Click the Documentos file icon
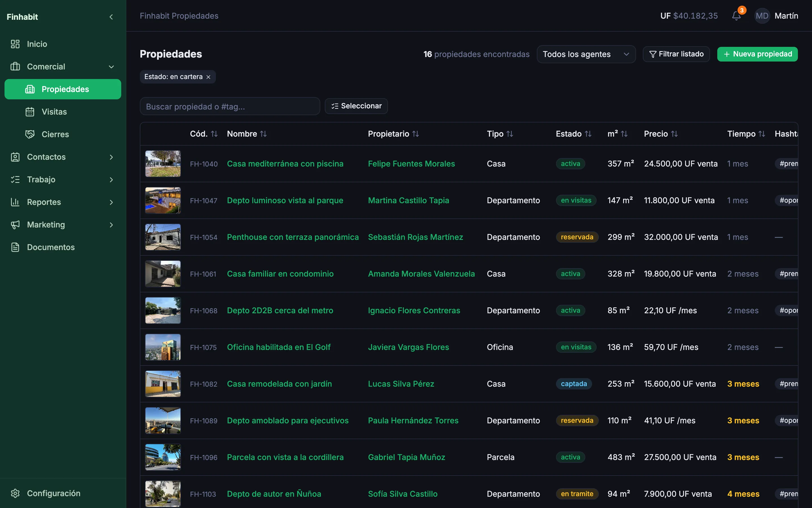Image resolution: width=812 pixels, height=508 pixels. [x=15, y=247]
